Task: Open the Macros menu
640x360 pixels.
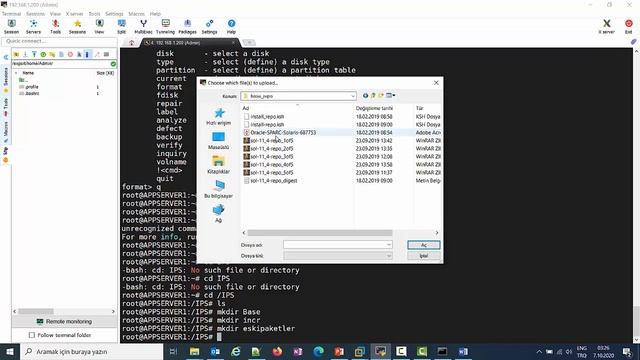Action: pyautogui.click(x=136, y=14)
